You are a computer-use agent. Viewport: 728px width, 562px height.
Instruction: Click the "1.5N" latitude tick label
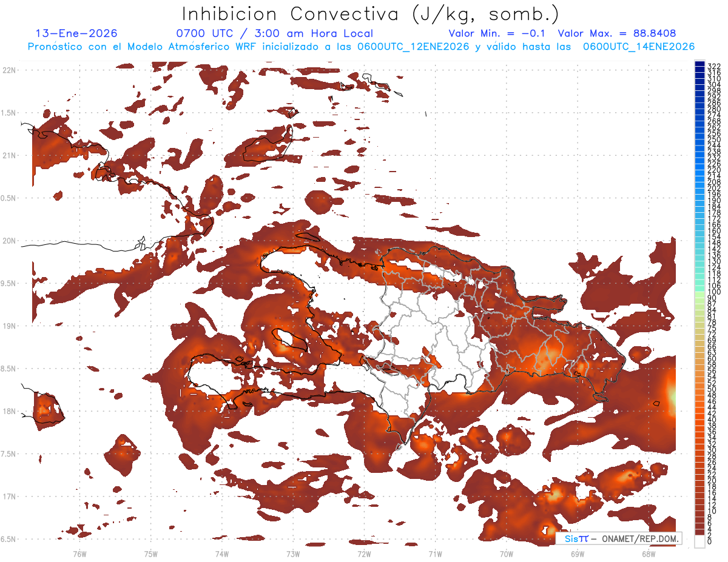tap(9, 113)
